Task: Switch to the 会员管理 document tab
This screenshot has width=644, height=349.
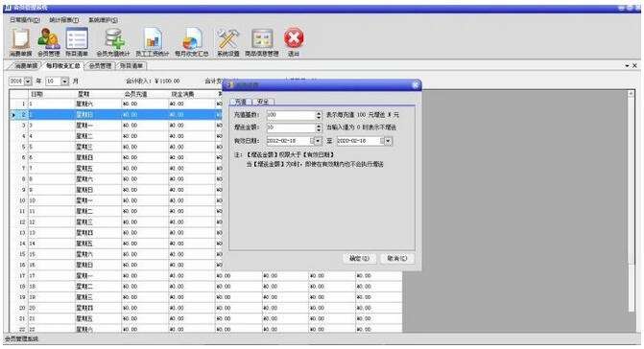Action: point(100,65)
